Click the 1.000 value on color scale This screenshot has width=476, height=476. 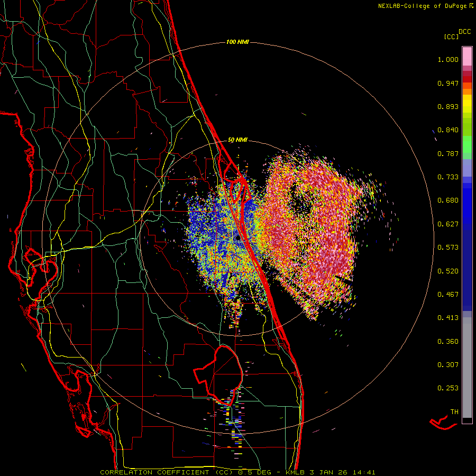(x=448, y=59)
